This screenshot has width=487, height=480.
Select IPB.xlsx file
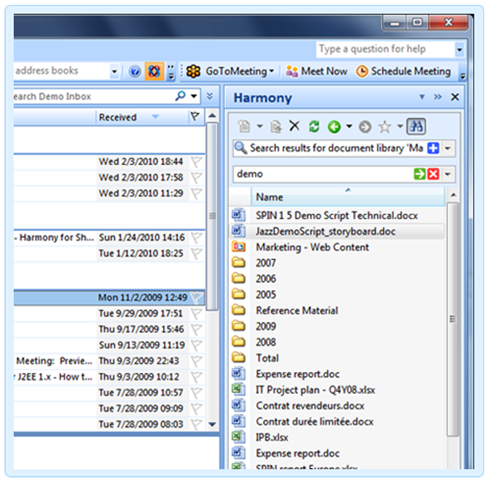click(x=272, y=437)
